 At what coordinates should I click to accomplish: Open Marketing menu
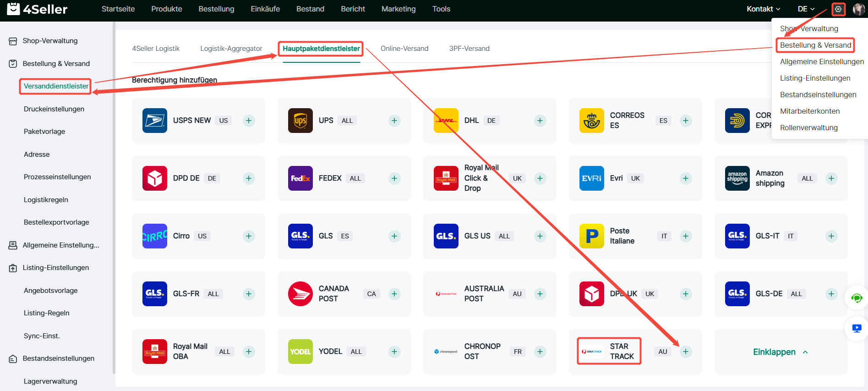399,9
